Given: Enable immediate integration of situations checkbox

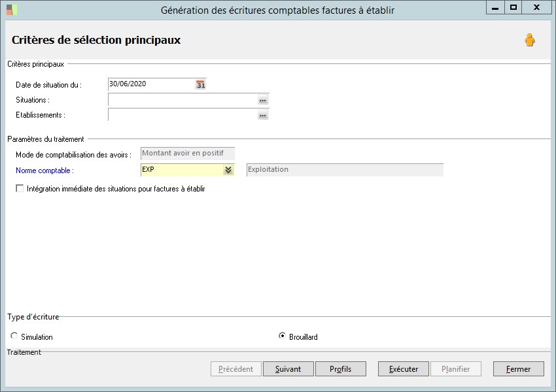Looking at the screenshot, I should (x=20, y=189).
